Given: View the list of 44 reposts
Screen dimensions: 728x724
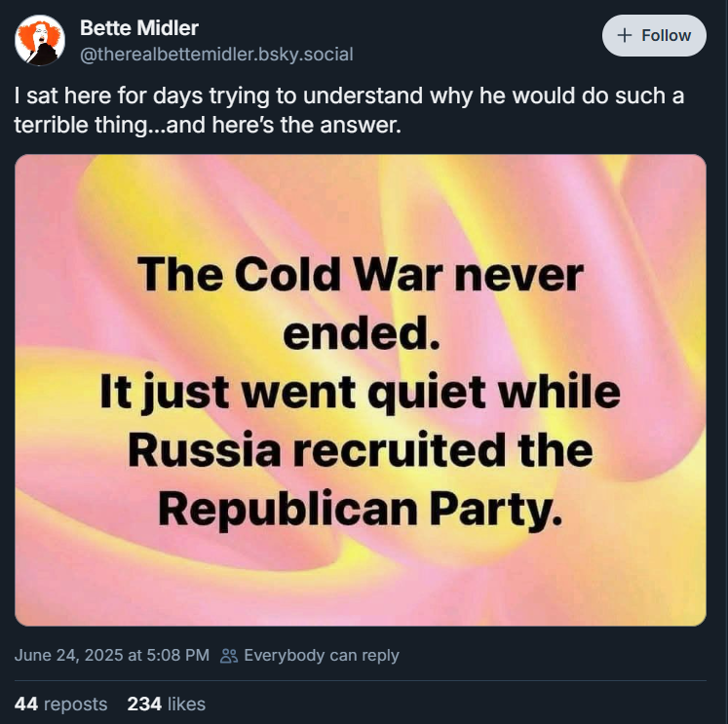Looking at the screenshot, I should coord(60,704).
